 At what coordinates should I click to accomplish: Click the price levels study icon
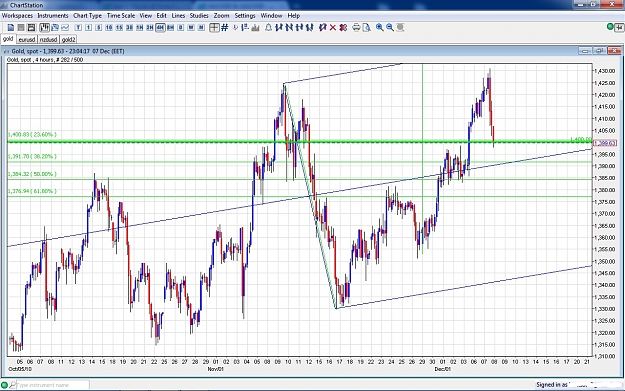pos(245,28)
